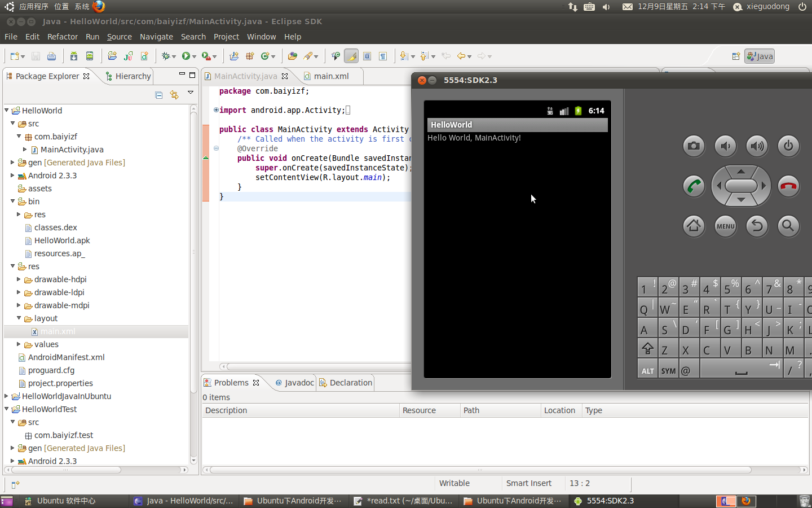Open the Run button dropdown arrow
Image resolution: width=812 pixels, height=508 pixels.
pos(194,56)
